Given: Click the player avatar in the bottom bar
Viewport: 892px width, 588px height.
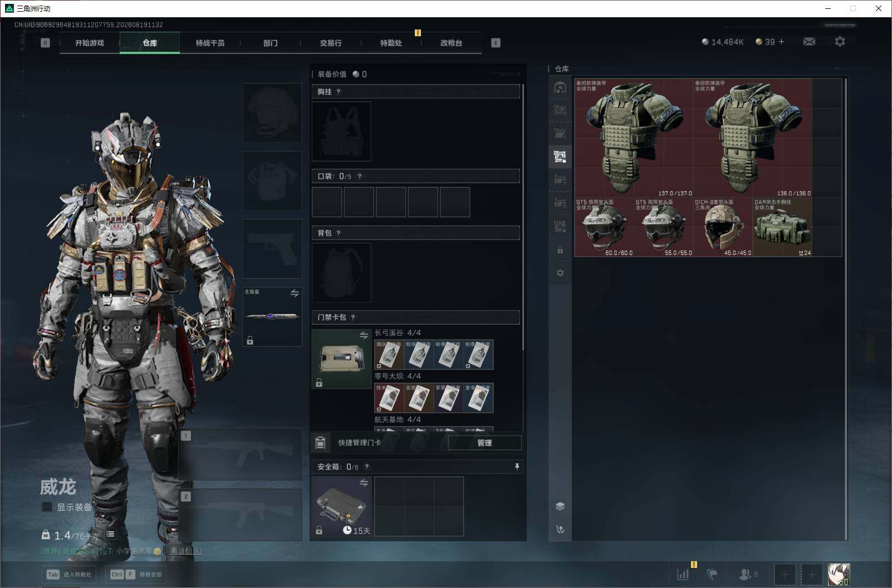Looking at the screenshot, I should click(839, 574).
